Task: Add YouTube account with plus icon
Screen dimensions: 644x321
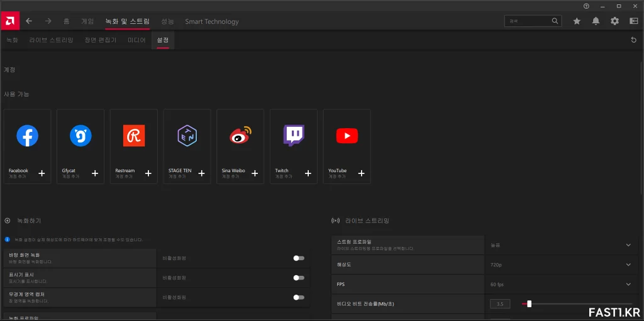Action: [x=361, y=173]
